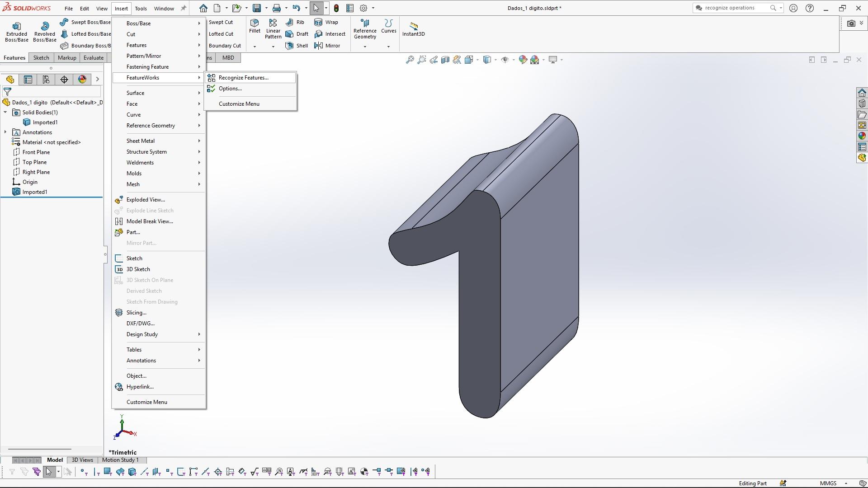Switch to the Motion Study 1 tab
This screenshot has width=868, height=488.
point(120,460)
